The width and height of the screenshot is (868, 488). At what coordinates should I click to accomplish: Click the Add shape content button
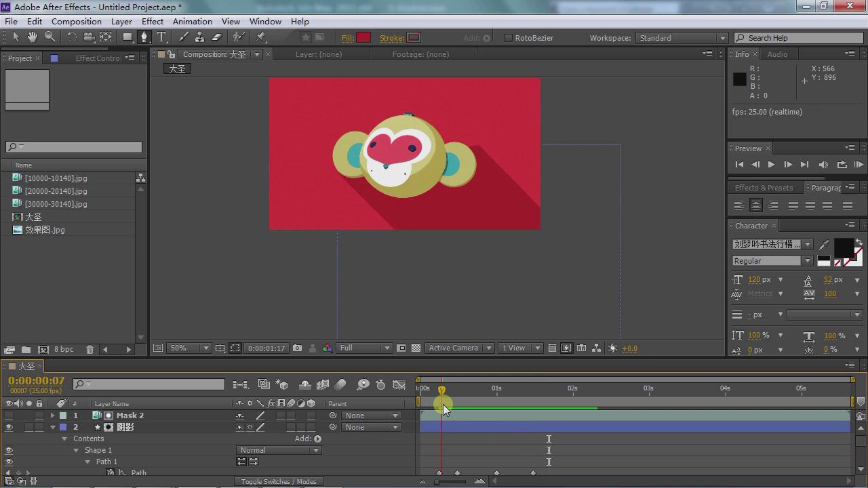click(x=317, y=439)
